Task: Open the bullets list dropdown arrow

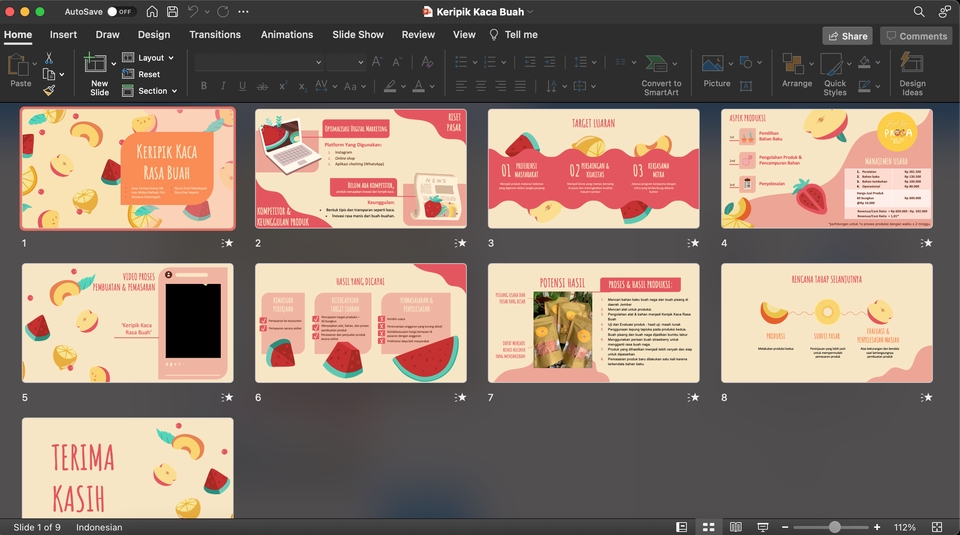Action: click(x=474, y=62)
